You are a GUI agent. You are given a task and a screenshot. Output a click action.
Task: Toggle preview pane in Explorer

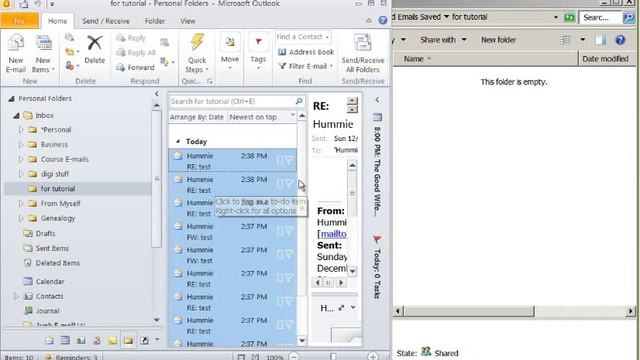click(x=600, y=40)
